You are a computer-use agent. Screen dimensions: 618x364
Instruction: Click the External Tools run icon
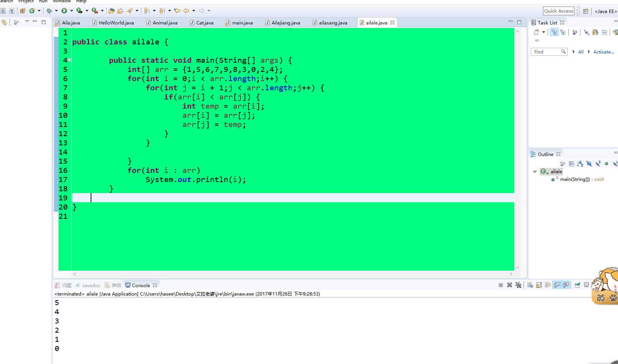(x=95, y=11)
